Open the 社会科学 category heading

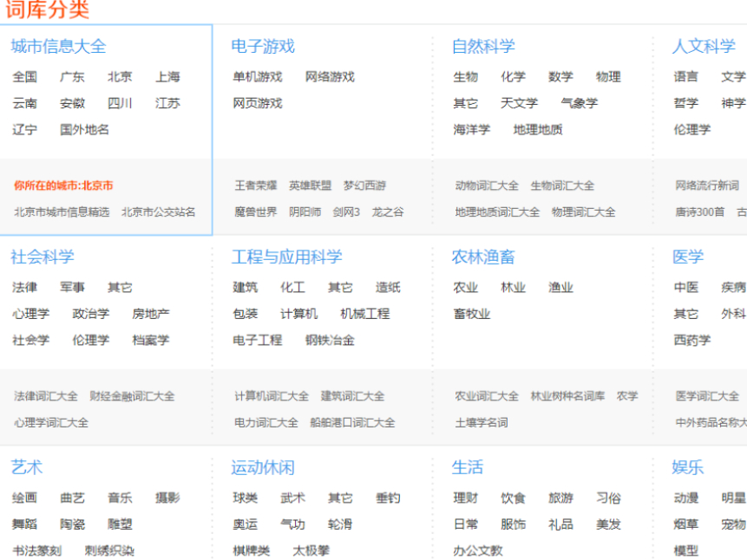43,257
